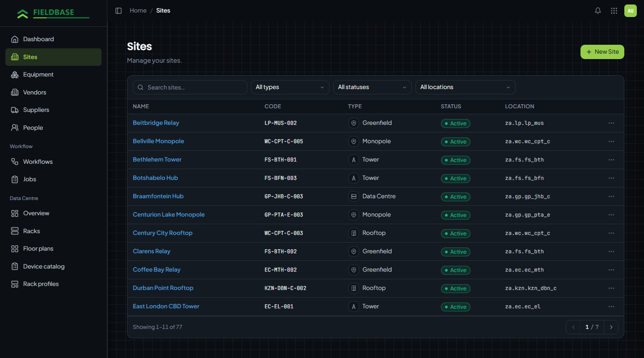Sort by the NAME column header
The width and height of the screenshot is (644, 358).
(141, 107)
